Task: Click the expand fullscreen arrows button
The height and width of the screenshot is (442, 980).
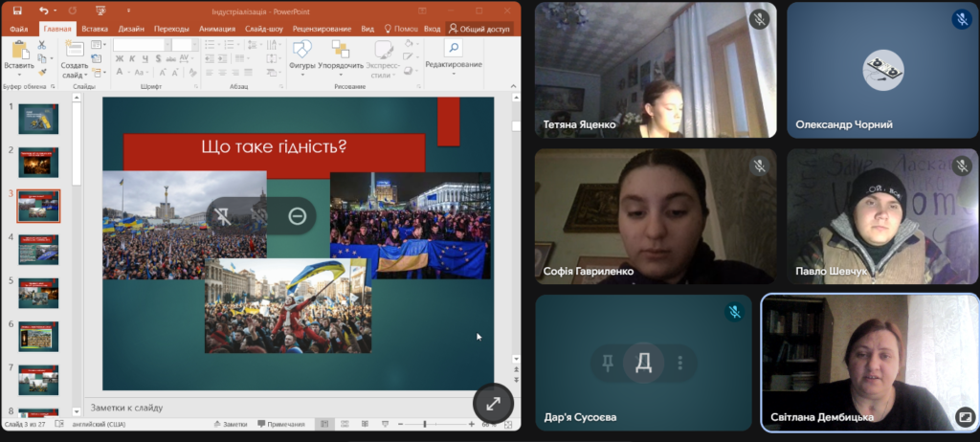Action: point(493,404)
